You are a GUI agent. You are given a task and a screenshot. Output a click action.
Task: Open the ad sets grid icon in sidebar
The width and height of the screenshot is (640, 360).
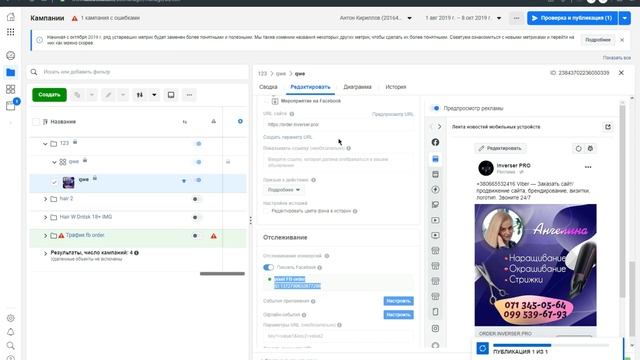[11, 89]
